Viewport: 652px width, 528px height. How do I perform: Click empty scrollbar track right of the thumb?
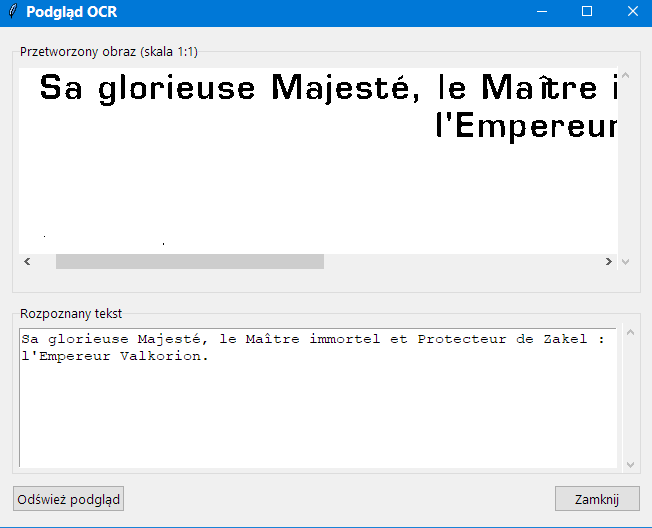[462, 262]
